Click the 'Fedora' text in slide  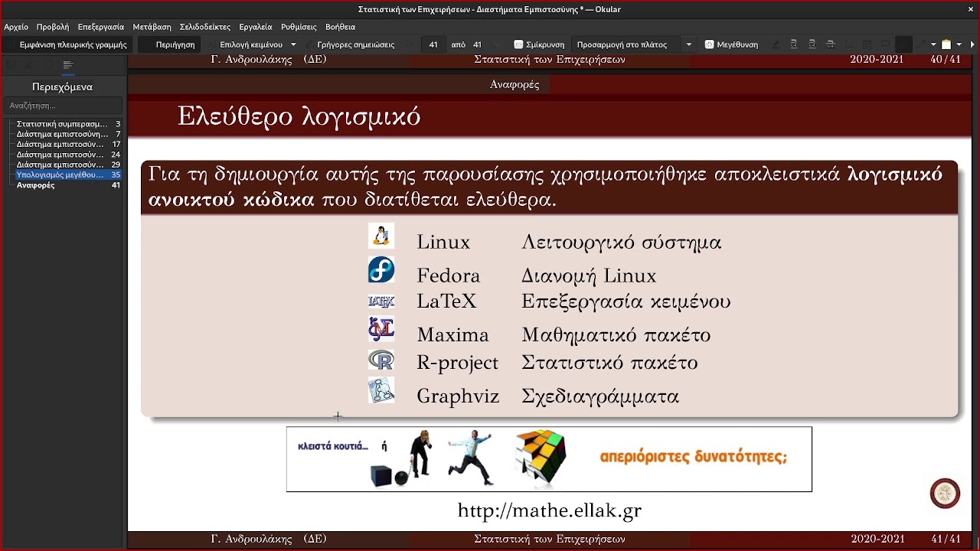[448, 275]
